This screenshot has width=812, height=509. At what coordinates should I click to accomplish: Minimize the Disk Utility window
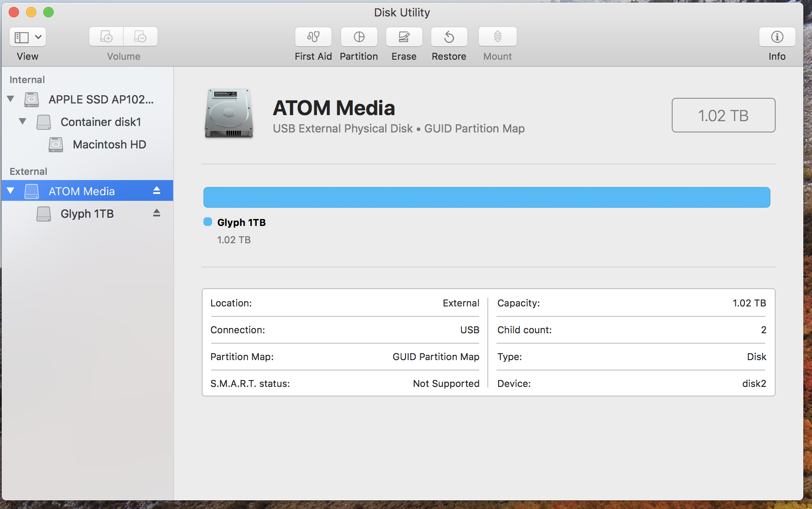tap(31, 12)
